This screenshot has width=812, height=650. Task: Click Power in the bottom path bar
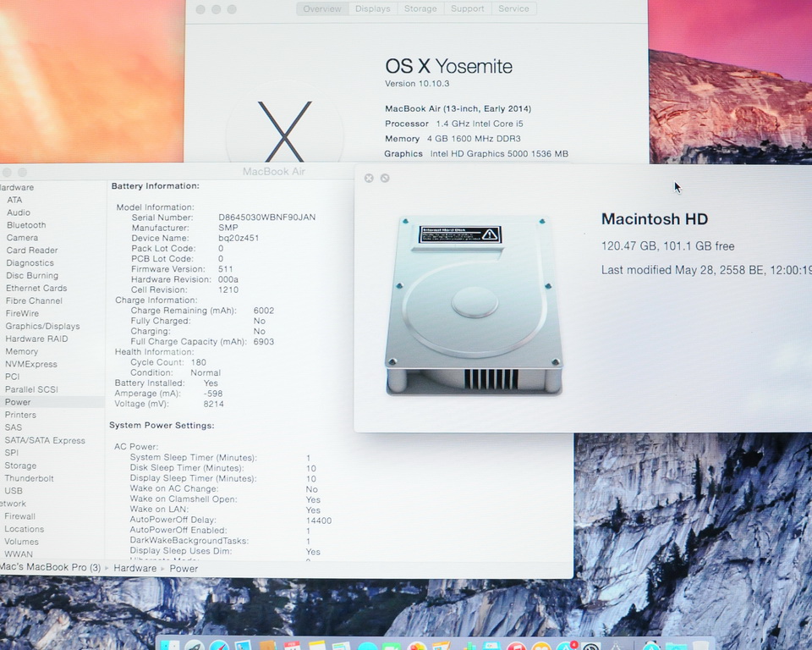click(184, 569)
